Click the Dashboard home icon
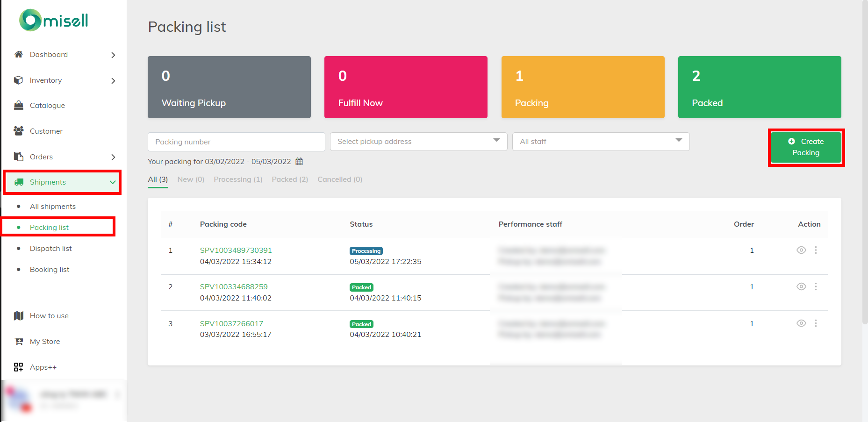 (x=19, y=54)
